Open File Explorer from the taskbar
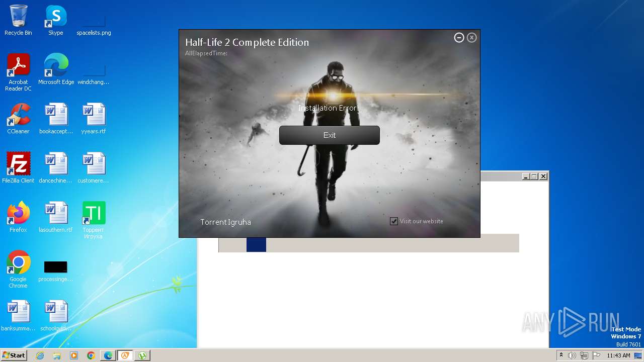644x362 pixels. tap(57, 355)
